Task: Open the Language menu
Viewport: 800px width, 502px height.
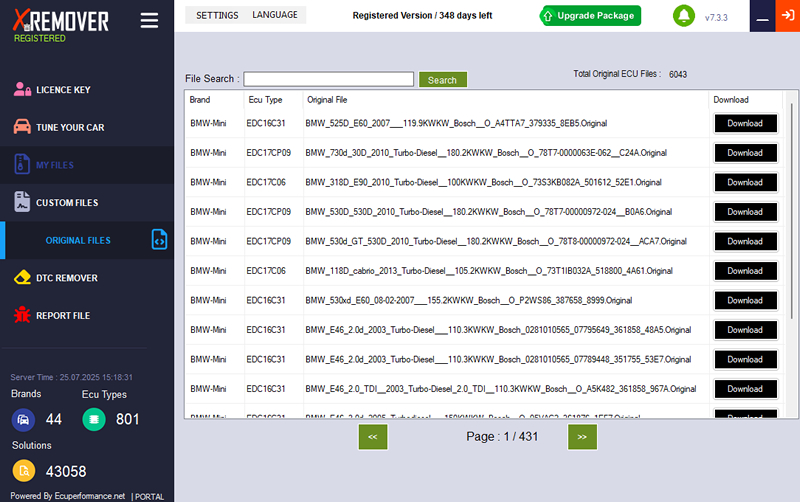Action: (274, 15)
